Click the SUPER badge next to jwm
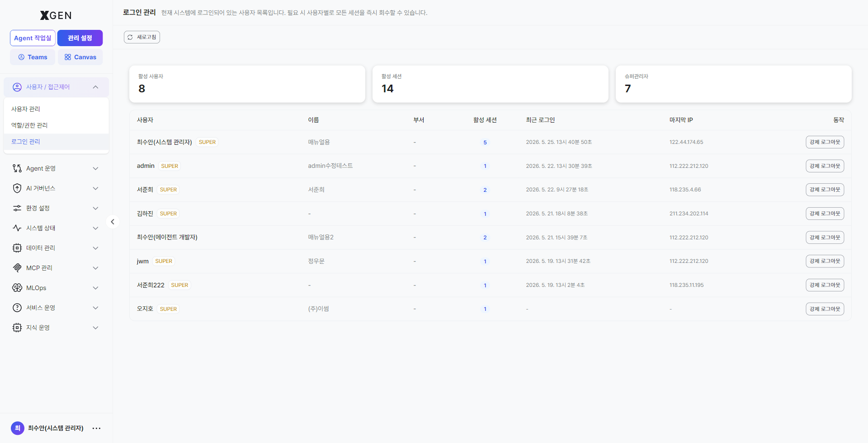868x443 pixels. [164, 261]
